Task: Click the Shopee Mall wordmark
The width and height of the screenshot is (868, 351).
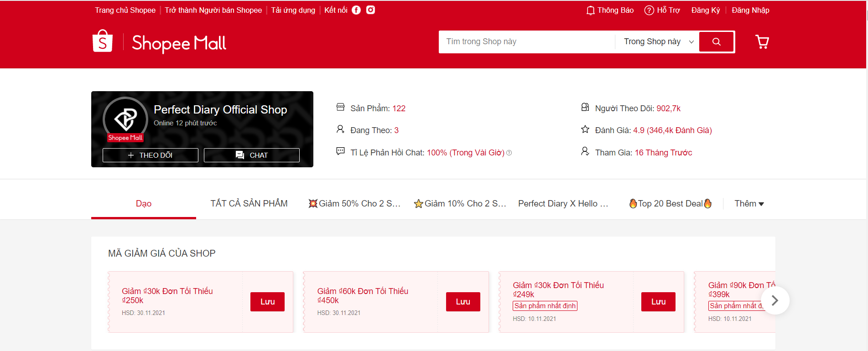Action: [x=179, y=43]
